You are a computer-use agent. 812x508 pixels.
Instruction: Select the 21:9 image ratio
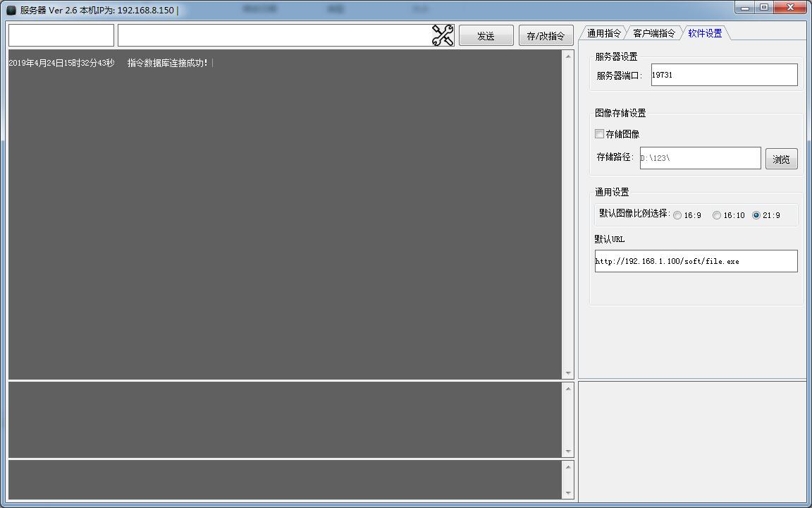pos(756,215)
